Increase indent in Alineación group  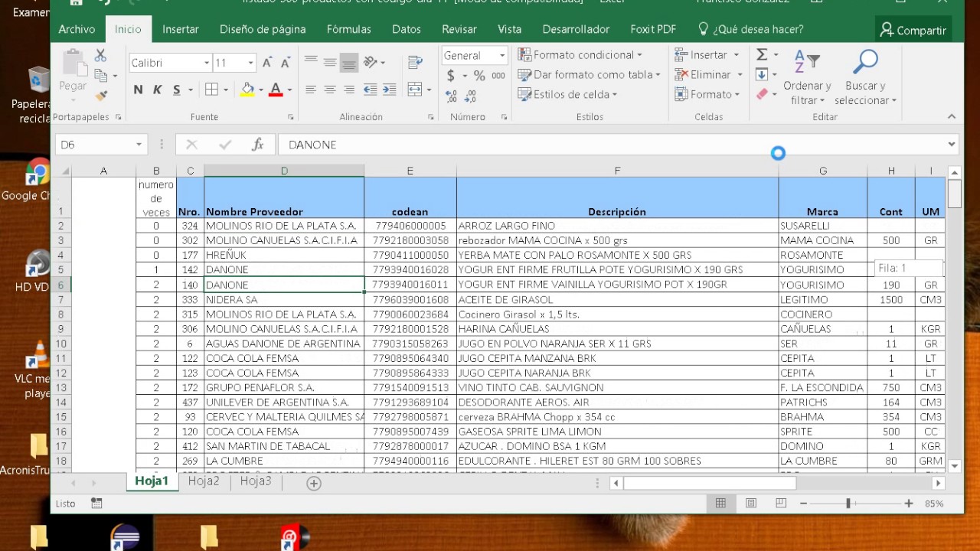389,90
